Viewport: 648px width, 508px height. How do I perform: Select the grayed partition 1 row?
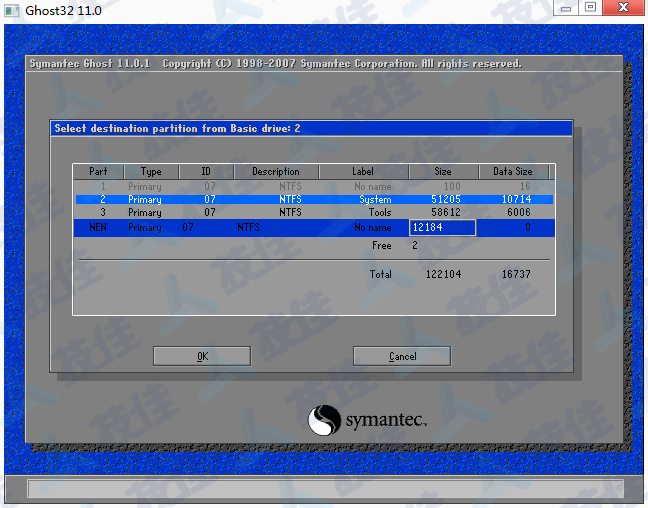click(314, 186)
